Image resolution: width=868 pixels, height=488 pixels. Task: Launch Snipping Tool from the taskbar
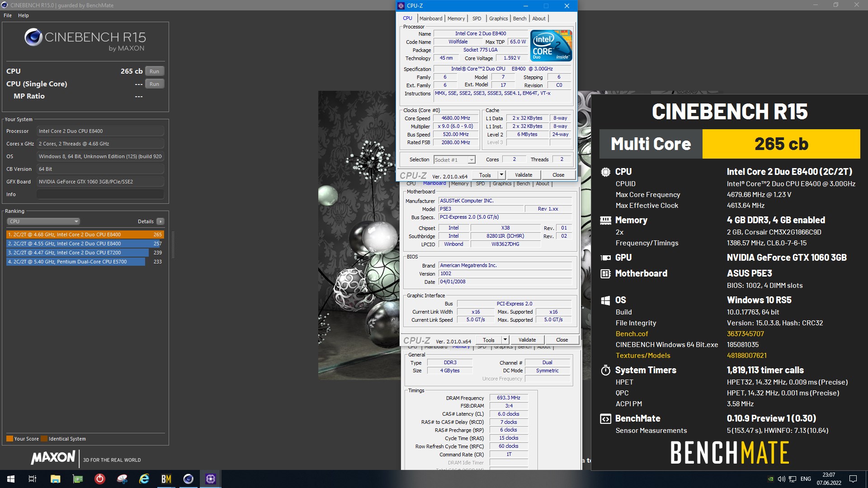point(122,479)
